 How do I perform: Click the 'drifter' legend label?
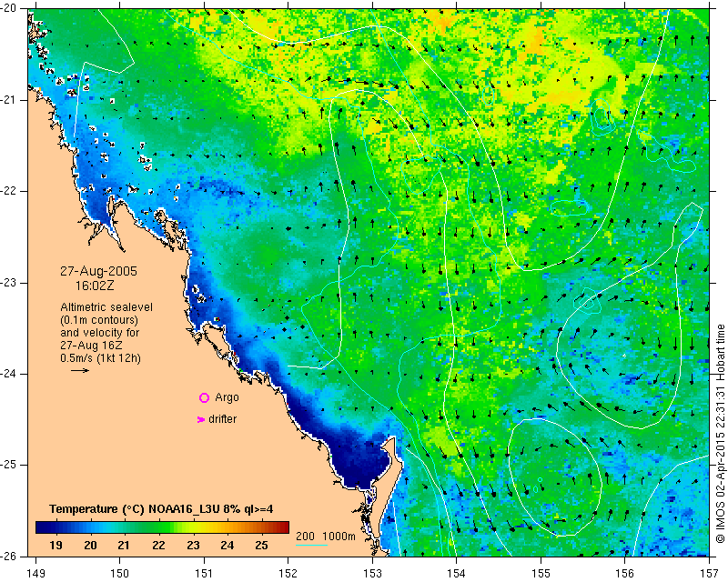222,419
